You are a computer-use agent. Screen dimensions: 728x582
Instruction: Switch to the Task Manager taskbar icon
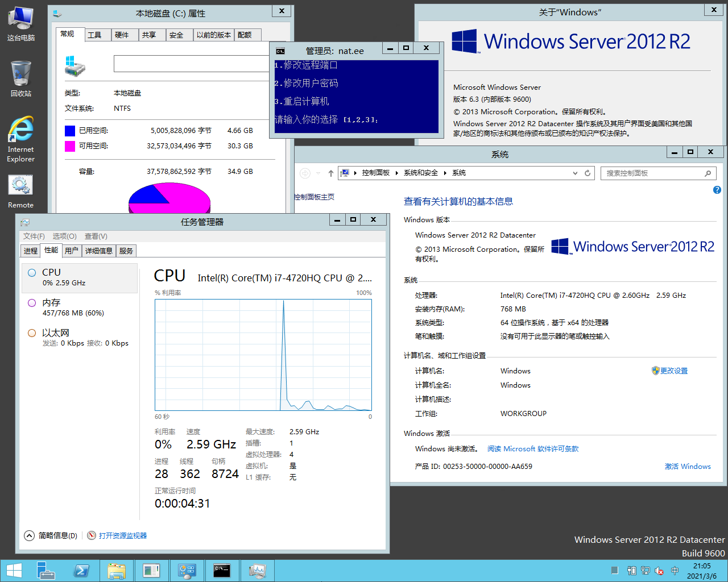pos(257,571)
